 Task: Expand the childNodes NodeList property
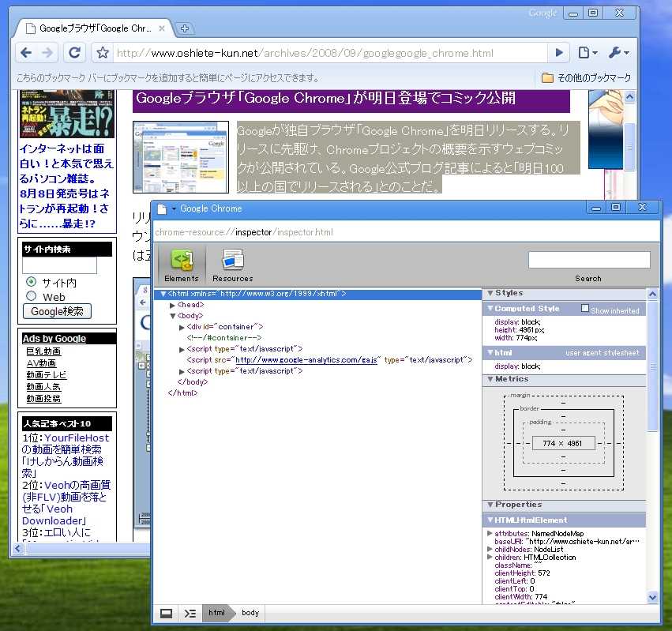click(x=490, y=549)
